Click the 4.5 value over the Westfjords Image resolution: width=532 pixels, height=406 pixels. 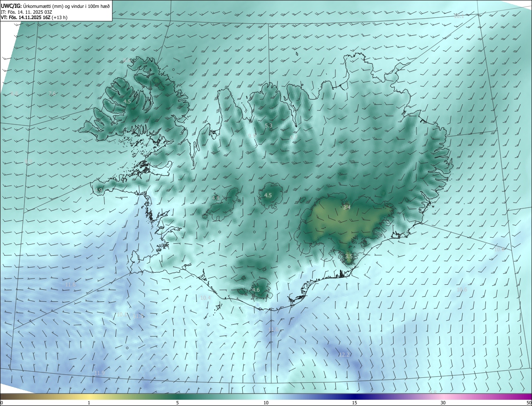point(127,102)
